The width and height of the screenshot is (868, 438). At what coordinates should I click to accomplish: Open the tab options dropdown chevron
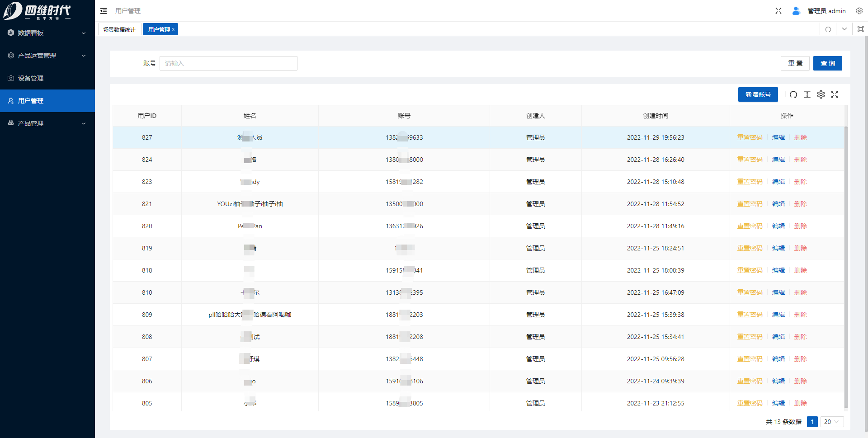(844, 29)
